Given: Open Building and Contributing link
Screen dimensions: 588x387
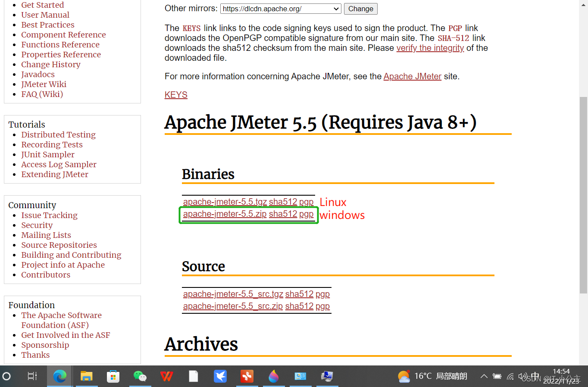Looking at the screenshot, I should 71,255.
